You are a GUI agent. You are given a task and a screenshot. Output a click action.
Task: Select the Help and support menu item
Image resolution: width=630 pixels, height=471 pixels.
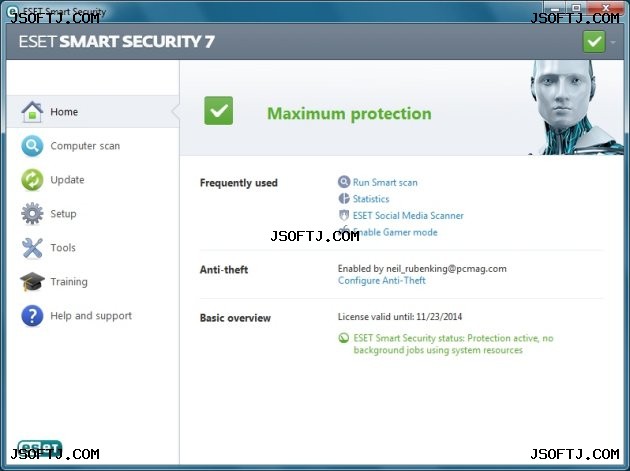click(93, 315)
